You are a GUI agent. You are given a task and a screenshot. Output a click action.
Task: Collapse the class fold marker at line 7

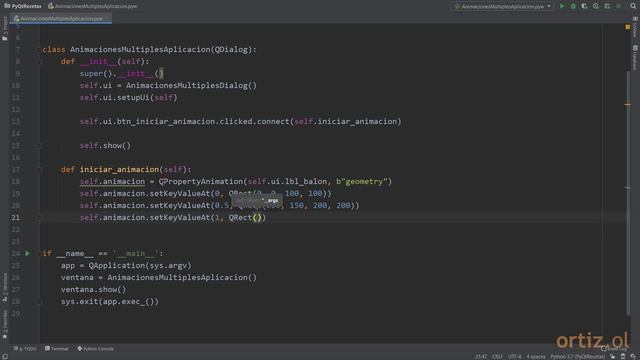click(40, 49)
